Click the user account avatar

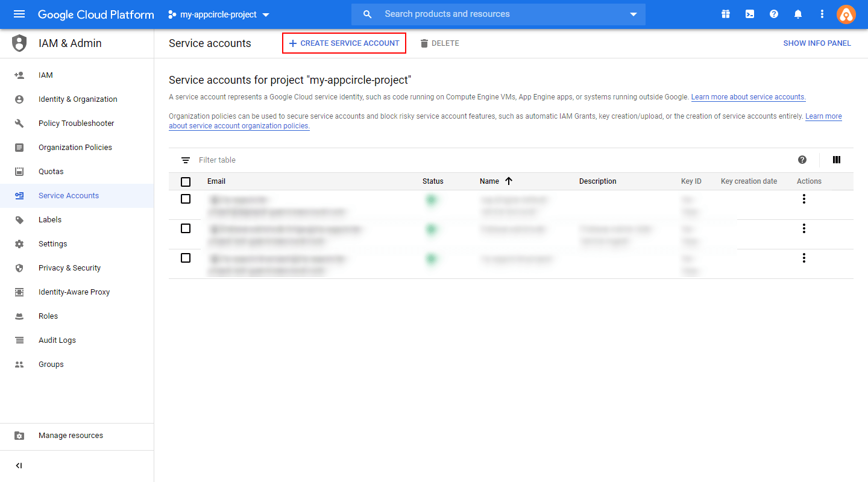pos(846,14)
